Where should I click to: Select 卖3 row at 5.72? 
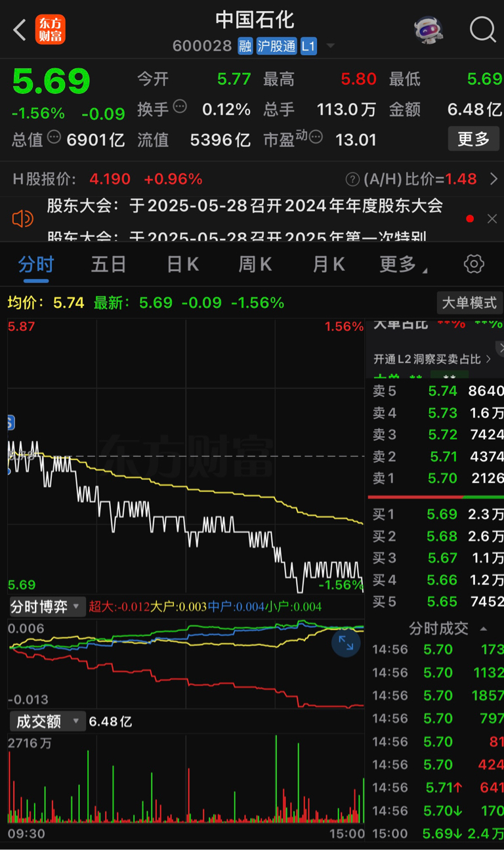point(438,435)
